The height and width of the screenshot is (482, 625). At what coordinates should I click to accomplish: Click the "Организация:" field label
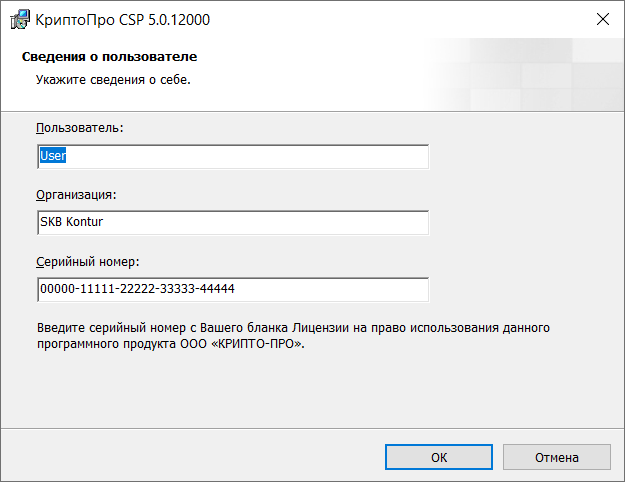click(x=77, y=194)
